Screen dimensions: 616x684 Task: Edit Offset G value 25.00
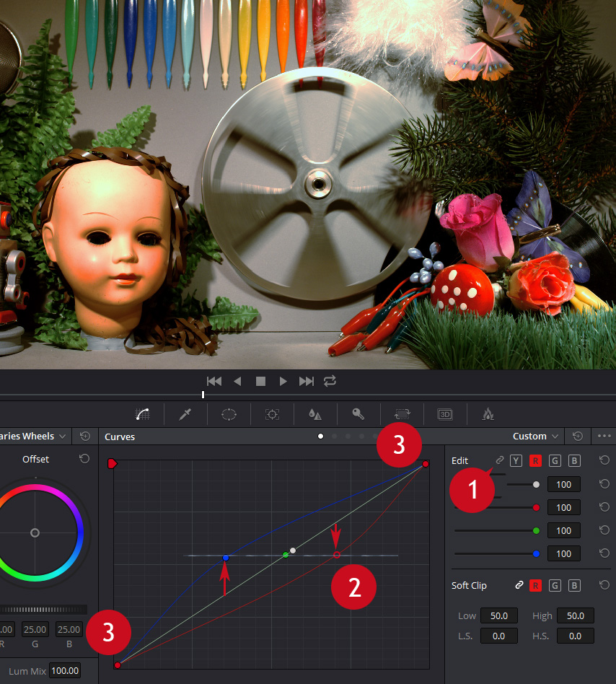(x=35, y=629)
